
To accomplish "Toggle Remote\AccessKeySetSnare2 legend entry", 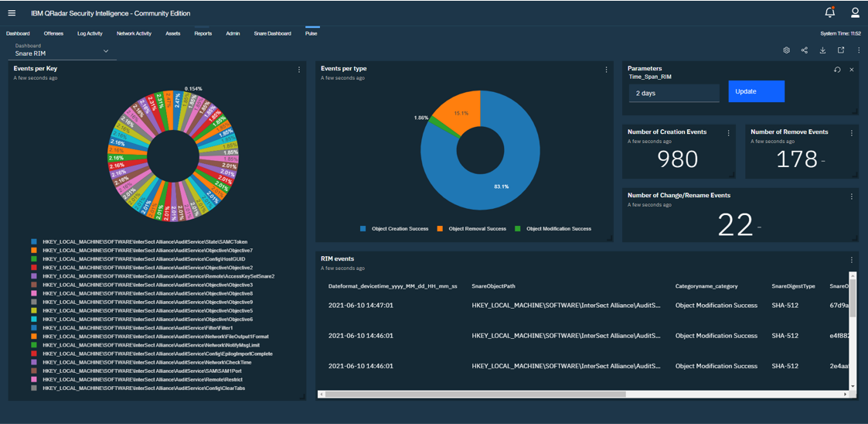I will point(153,276).
